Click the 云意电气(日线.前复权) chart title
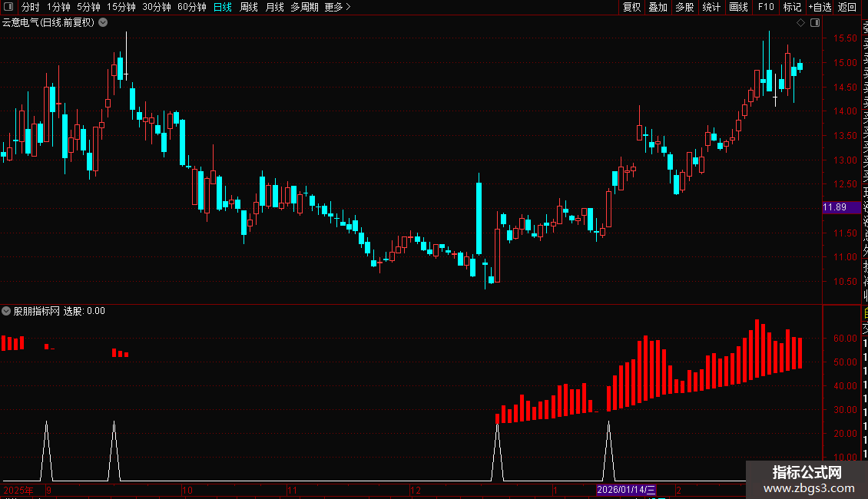The height and width of the screenshot is (499, 868). click(48, 23)
